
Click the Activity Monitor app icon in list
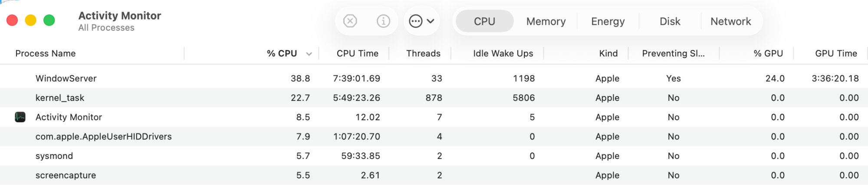[x=20, y=117]
